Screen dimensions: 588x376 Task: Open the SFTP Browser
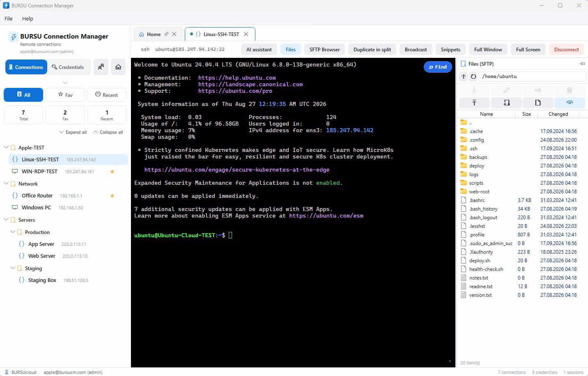coord(324,49)
